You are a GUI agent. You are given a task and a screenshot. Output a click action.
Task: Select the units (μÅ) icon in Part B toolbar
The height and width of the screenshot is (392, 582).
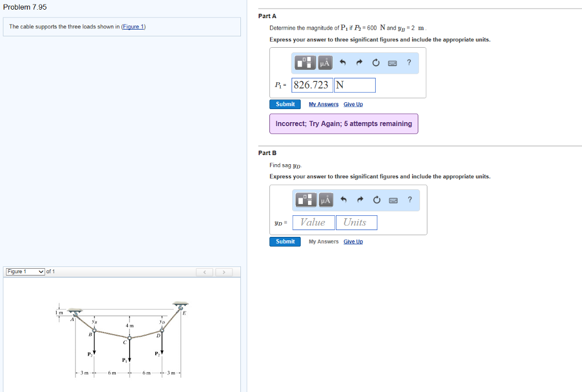click(325, 200)
